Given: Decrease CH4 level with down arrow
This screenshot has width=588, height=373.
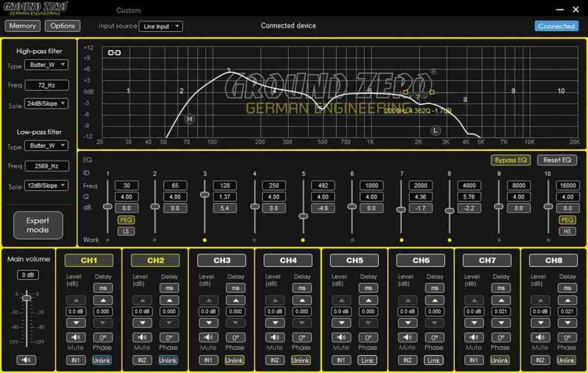Looking at the screenshot, I should [275, 323].
